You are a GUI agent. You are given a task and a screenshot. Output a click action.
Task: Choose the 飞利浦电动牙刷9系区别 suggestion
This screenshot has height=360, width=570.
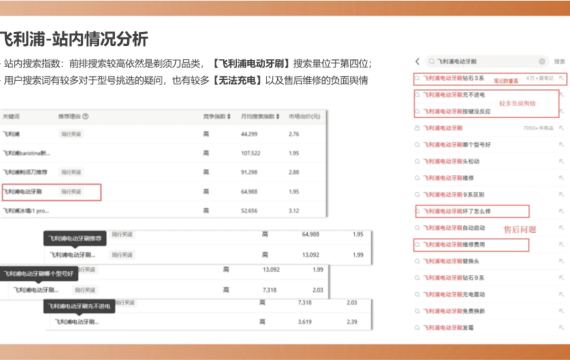point(454,195)
